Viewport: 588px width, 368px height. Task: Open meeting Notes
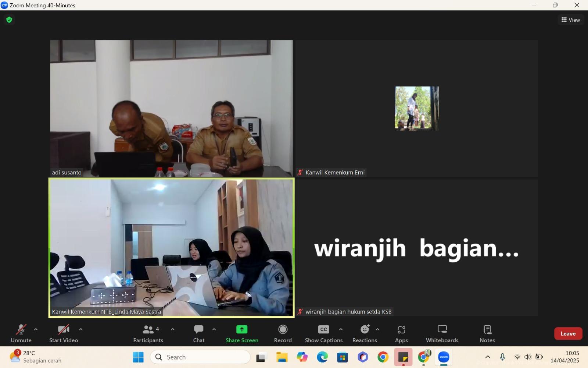(487, 333)
